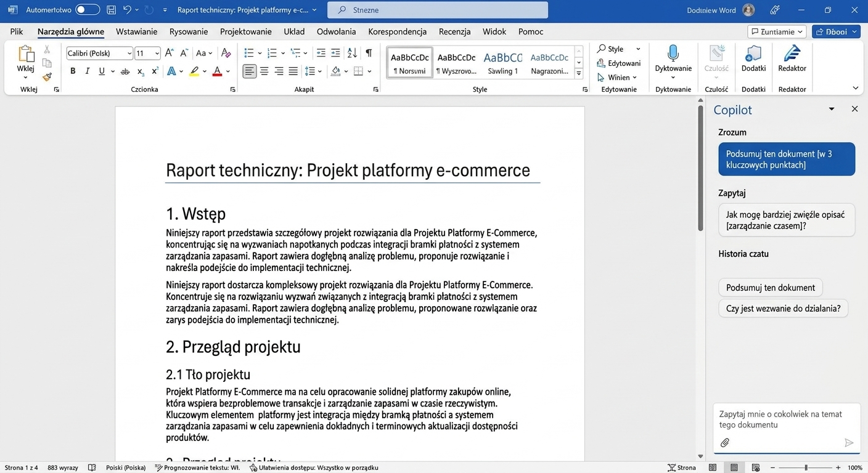
Task: Switch to the Recenzja tab
Action: click(454, 31)
